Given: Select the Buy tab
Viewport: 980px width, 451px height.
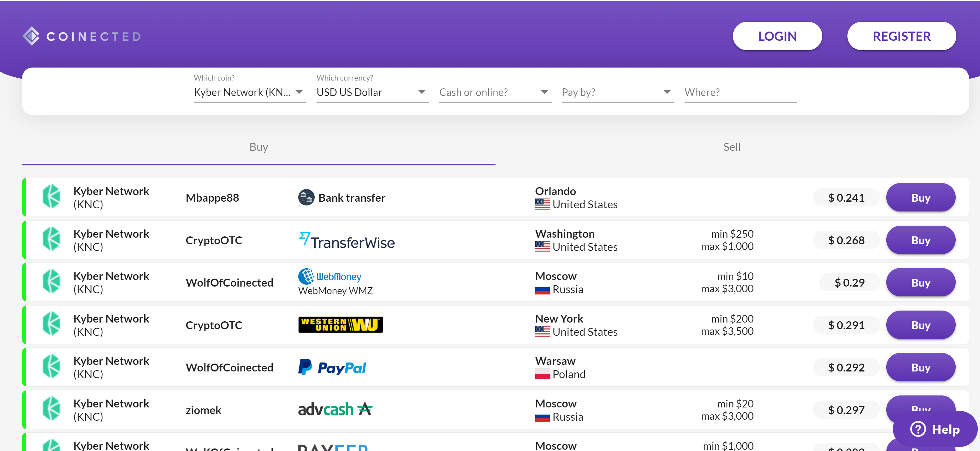Looking at the screenshot, I should coord(258,147).
